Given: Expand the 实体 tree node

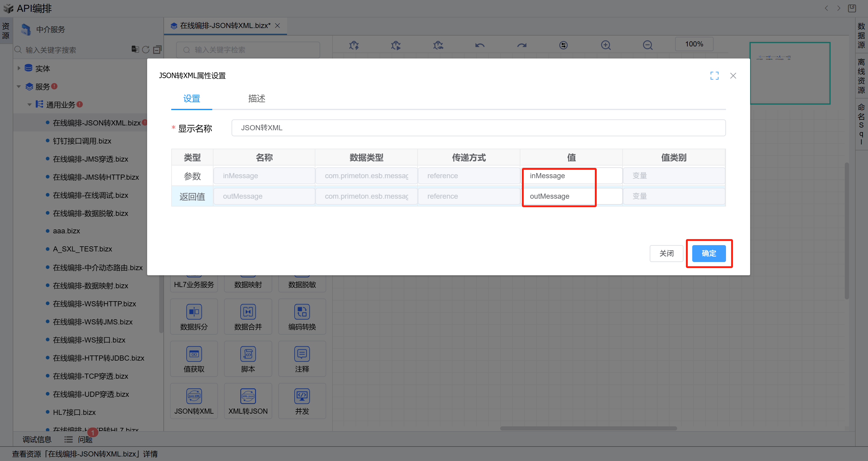Looking at the screenshot, I should [19, 68].
